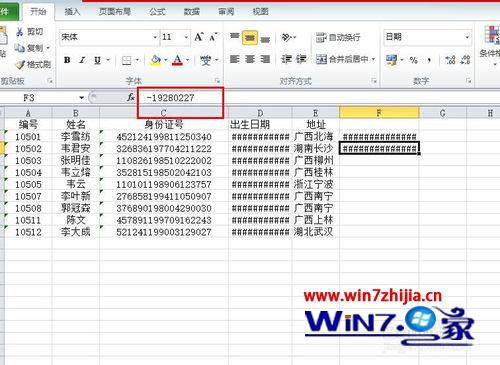Switch to the 公式 Formulas tab
500x365 pixels.
click(157, 12)
